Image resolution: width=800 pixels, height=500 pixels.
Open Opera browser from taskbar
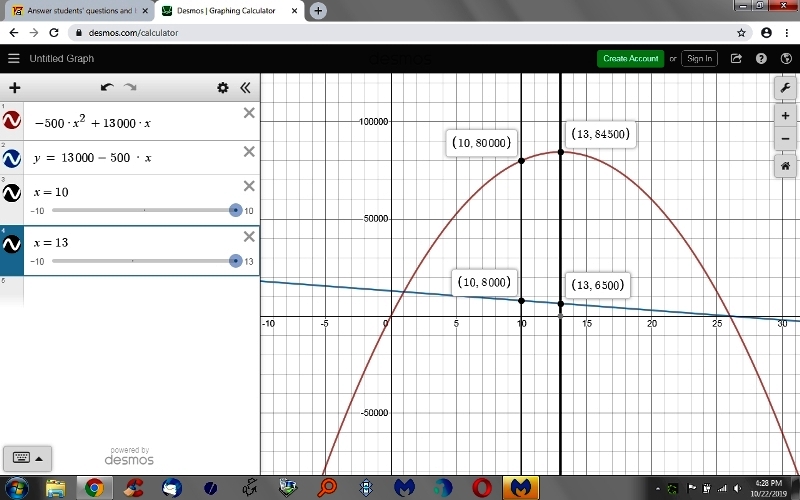[x=482, y=488]
